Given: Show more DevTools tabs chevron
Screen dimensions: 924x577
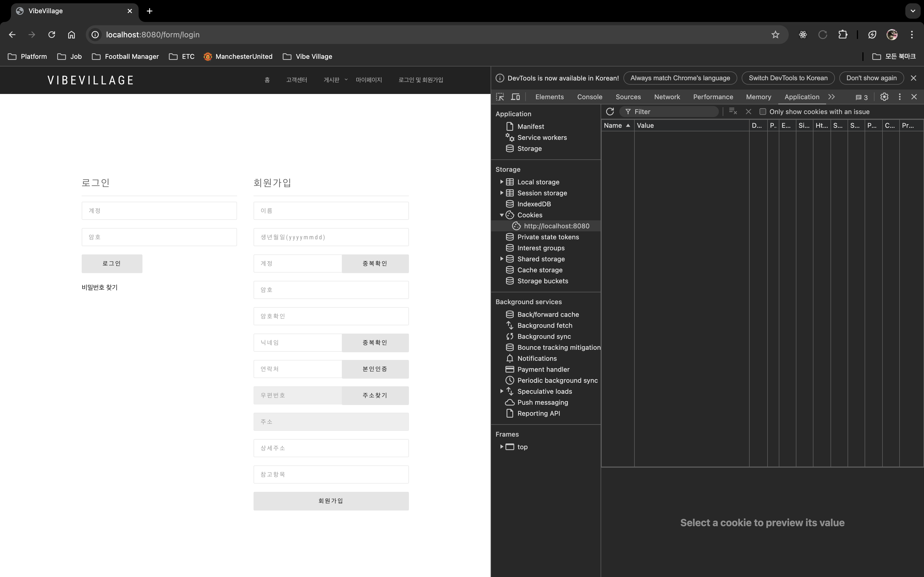Looking at the screenshot, I should (x=832, y=97).
